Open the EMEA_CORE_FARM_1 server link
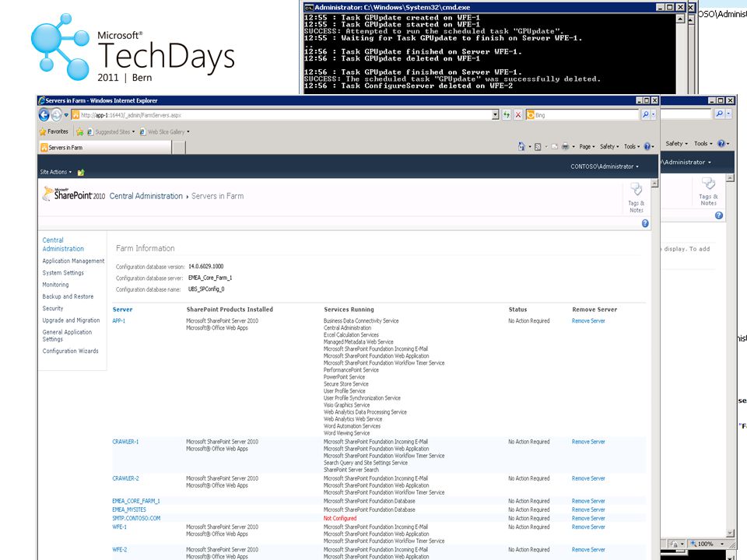747x560 pixels. coord(136,501)
